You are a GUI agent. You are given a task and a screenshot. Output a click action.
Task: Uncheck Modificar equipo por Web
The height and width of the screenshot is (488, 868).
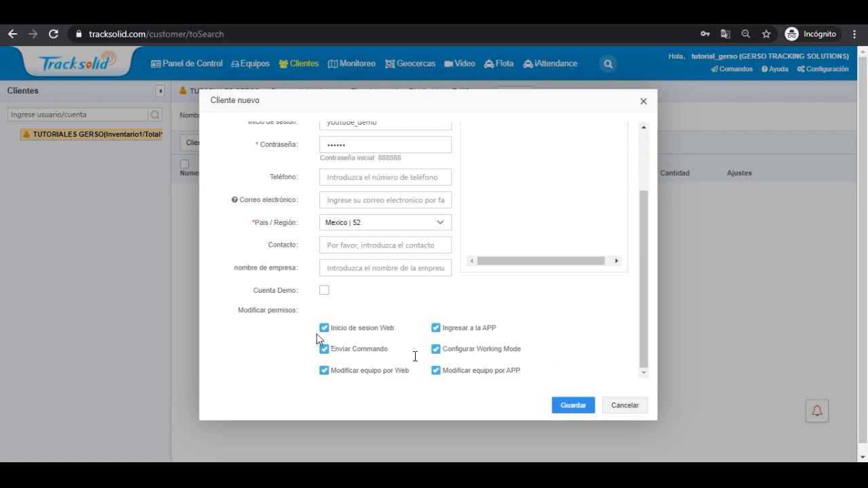point(324,371)
